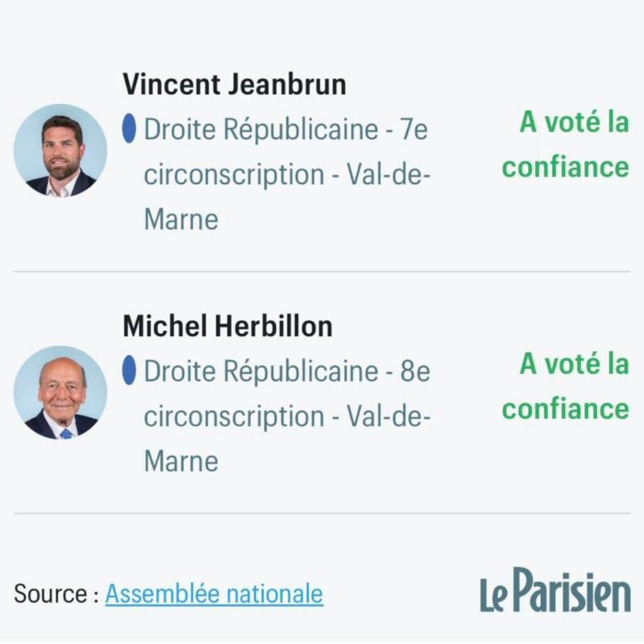This screenshot has height=644, width=644.
Task: Click the blue party dot beside Herbillon's group
Action: coord(129,370)
